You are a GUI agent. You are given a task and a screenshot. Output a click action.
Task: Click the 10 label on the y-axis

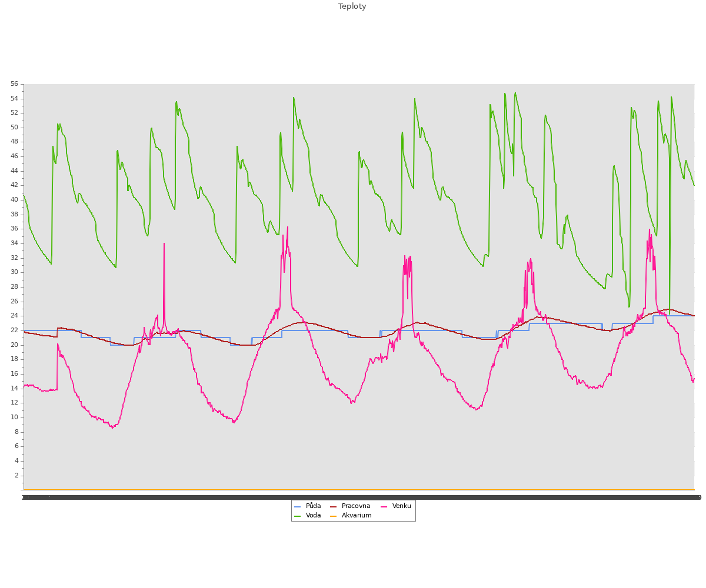click(x=14, y=417)
